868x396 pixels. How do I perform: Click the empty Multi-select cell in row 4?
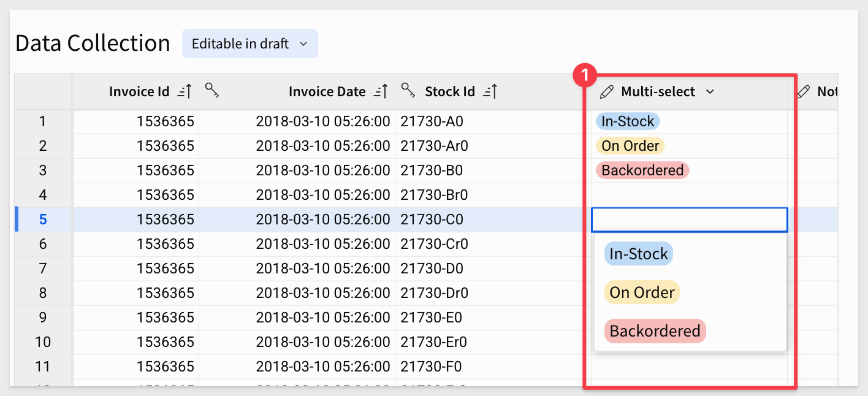click(689, 195)
